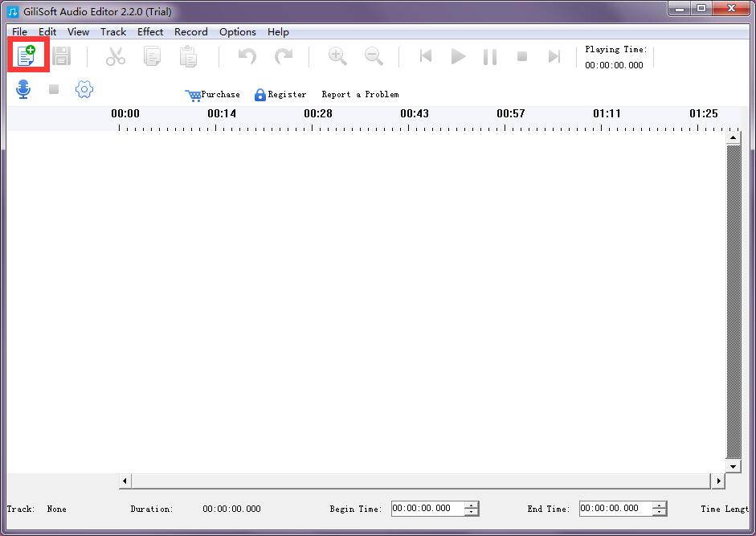
Task: Click Report a Problem link
Action: pos(360,95)
